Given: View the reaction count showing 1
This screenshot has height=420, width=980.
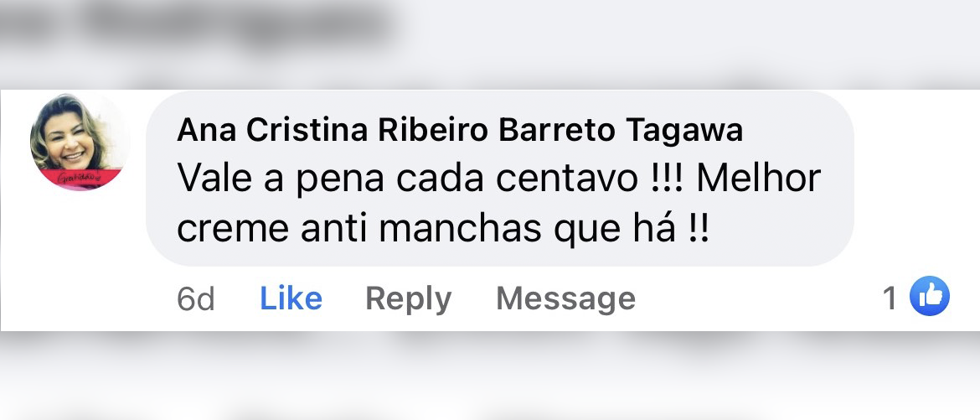Looking at the screenshot, I should (890, 298).
